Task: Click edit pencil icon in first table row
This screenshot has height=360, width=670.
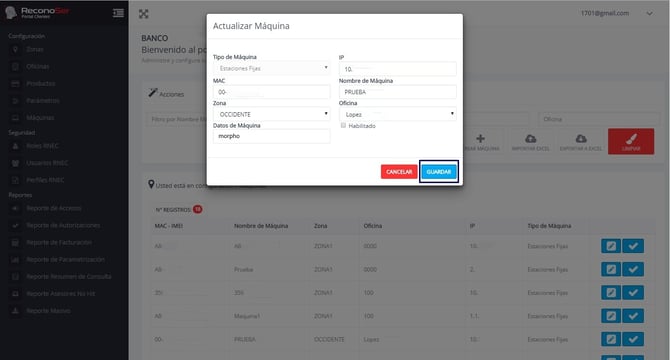Action: pos(611,246)
